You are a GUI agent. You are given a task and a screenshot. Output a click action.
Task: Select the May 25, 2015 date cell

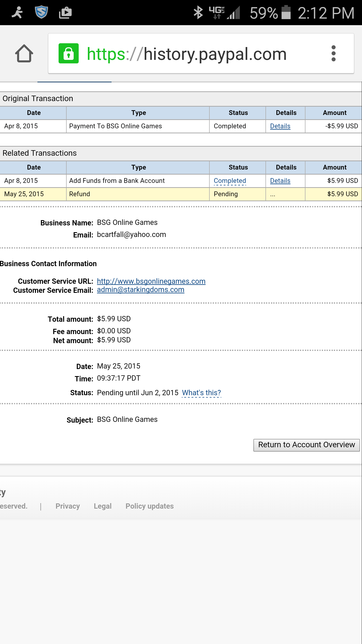coord(33,194)
